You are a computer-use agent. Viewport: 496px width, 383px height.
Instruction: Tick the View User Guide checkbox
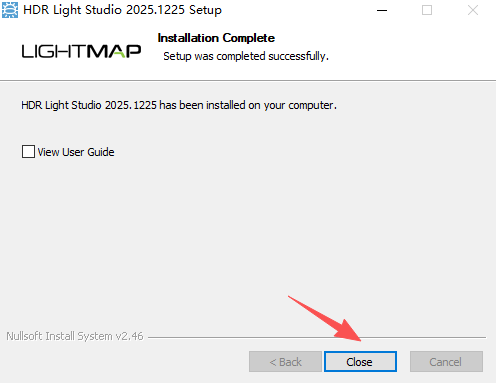click(28, 151)
